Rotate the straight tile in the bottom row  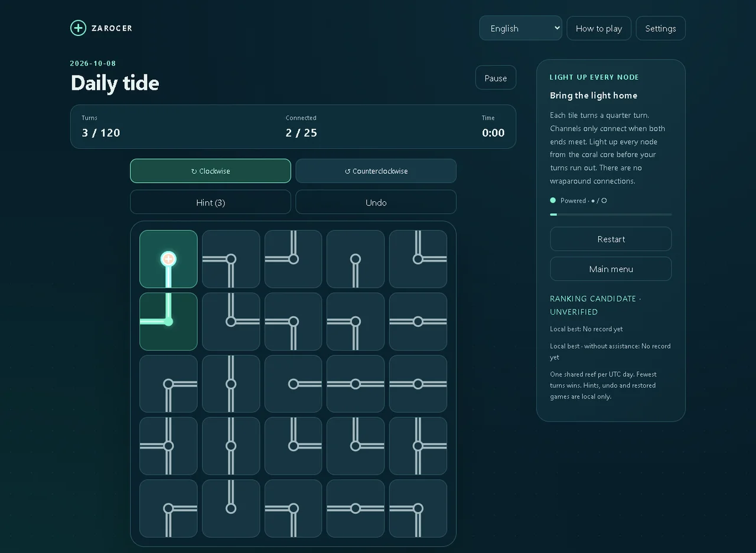pos(356,509)
